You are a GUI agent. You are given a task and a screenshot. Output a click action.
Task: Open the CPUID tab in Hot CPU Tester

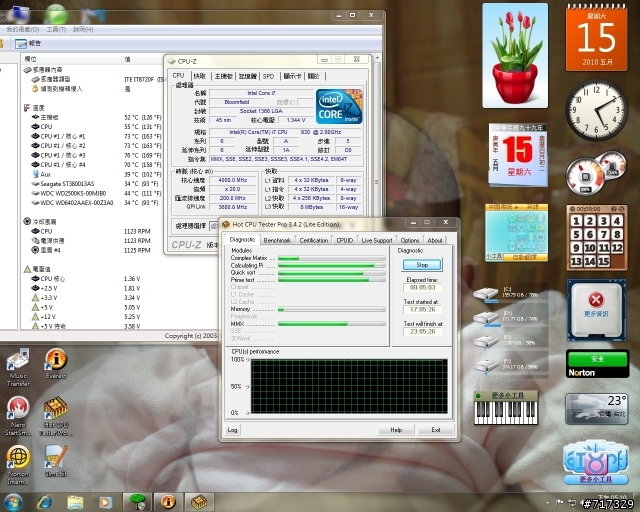(345, 240)
